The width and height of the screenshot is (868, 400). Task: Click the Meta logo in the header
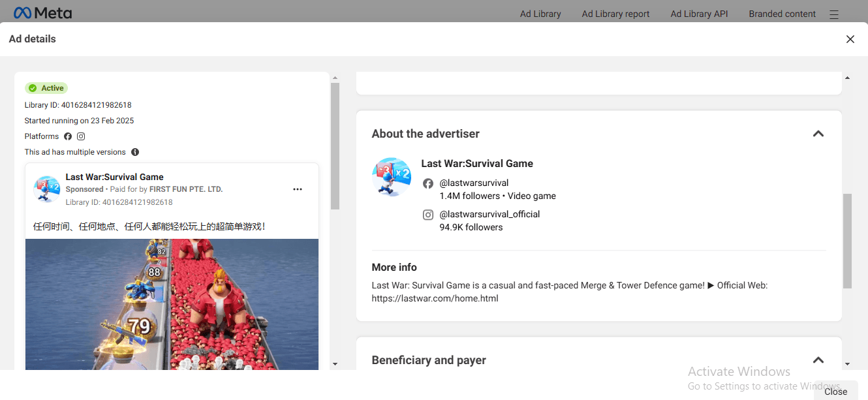click(x=43, y=13)
